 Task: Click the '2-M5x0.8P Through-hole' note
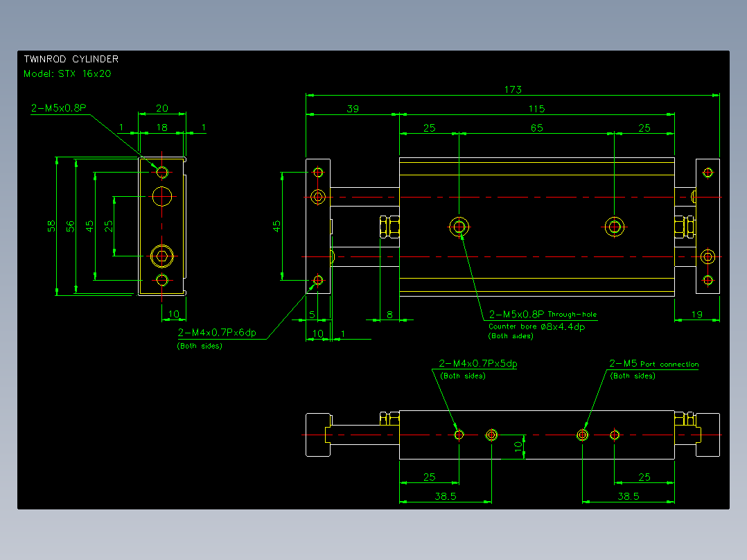pyautogui.click(x=543, y=314)
